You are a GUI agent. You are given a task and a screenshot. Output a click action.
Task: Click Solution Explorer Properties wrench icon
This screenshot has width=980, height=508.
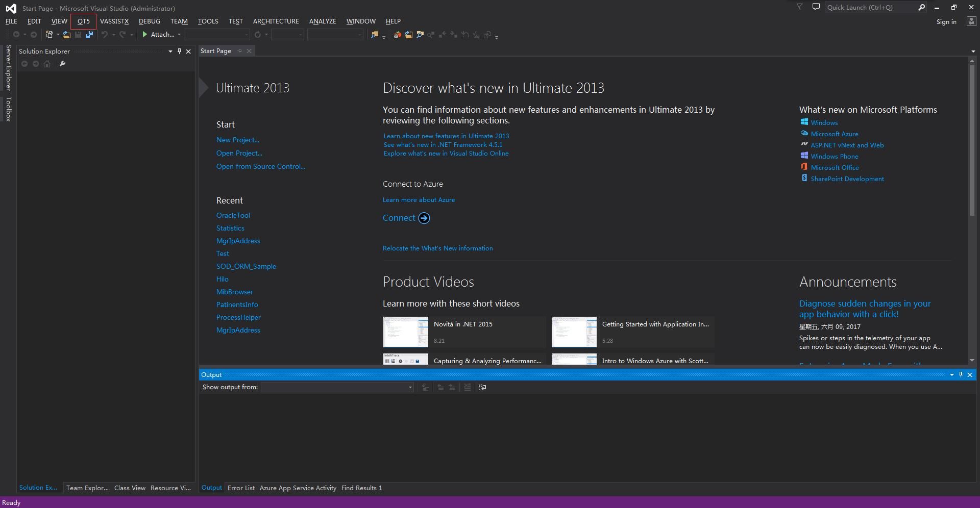(x=62, y=64)
